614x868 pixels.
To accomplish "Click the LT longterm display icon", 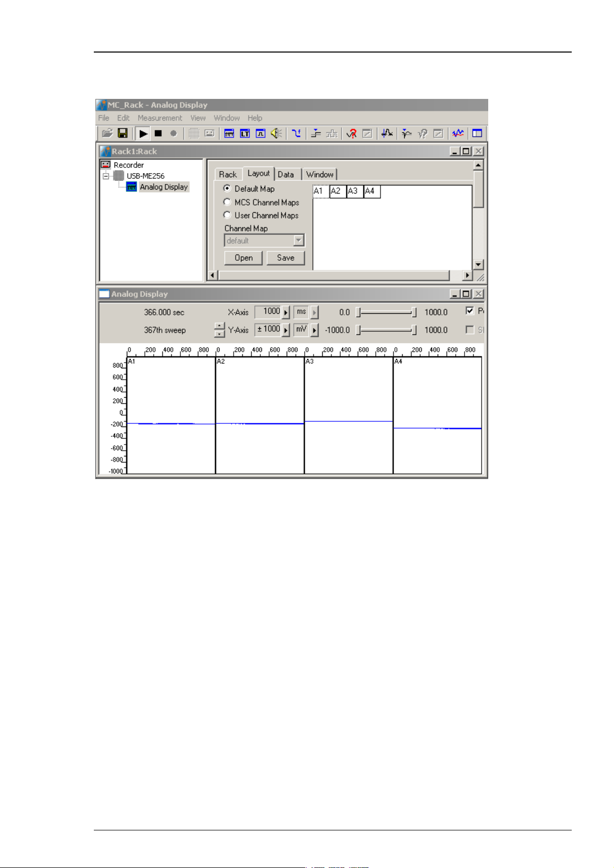I will (x=245, y=133).
